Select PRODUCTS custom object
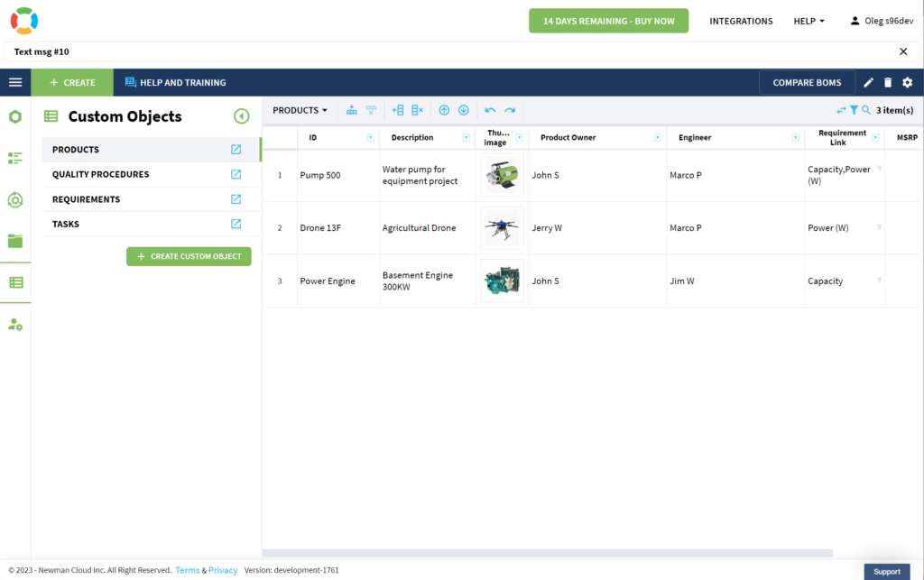This screenshot has height=580, width=924. pos(151,150)
